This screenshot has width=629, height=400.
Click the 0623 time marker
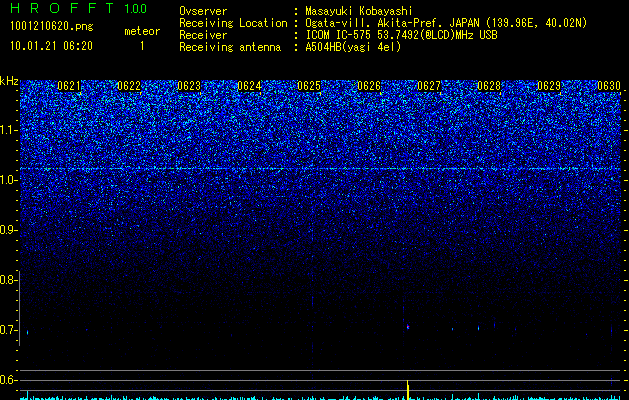tap(189, 86)
